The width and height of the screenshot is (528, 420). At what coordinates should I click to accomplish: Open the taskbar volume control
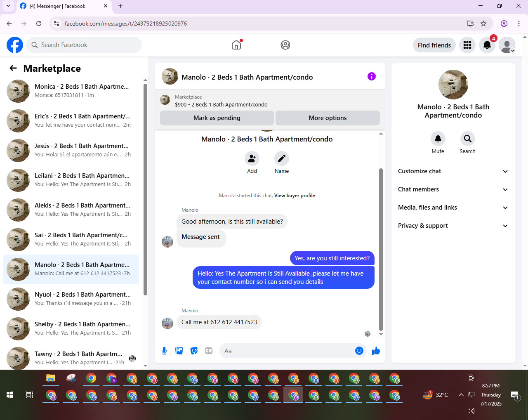471,411
